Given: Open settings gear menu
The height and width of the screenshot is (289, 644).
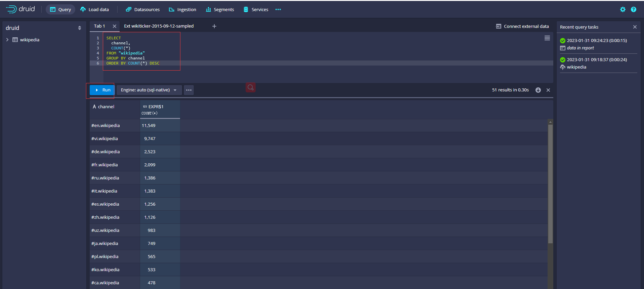Looking at the screenshot, I should [x=623, y=9].
